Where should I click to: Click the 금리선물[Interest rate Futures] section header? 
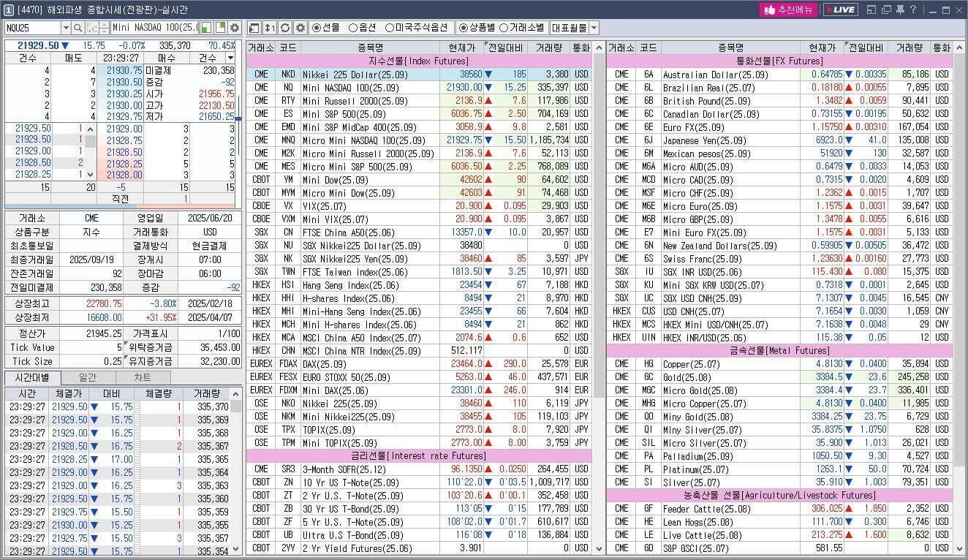[419, 455]
